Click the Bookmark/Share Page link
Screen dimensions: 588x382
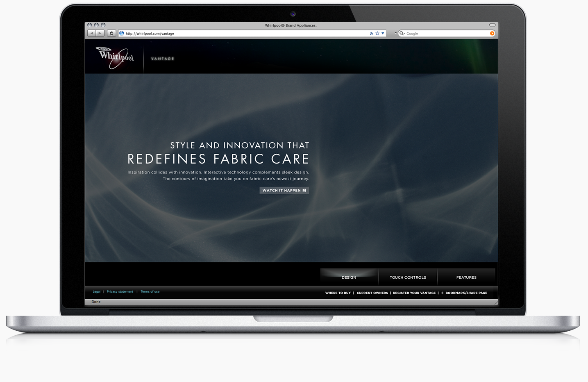[466, 293]
